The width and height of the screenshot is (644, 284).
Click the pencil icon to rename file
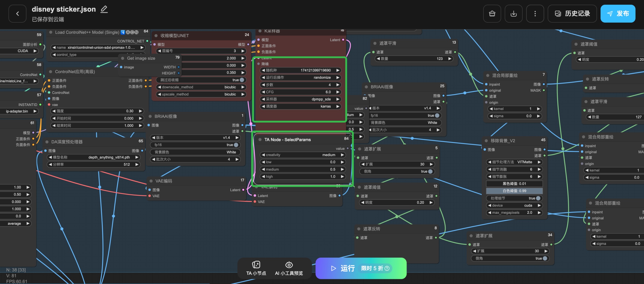tap(104, 9)
